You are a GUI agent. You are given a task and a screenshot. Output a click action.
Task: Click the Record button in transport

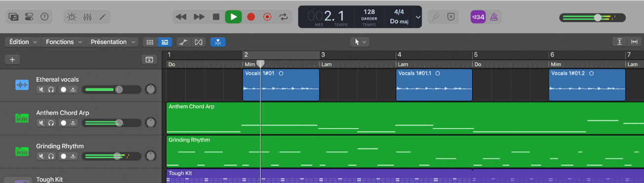point(251,17)
